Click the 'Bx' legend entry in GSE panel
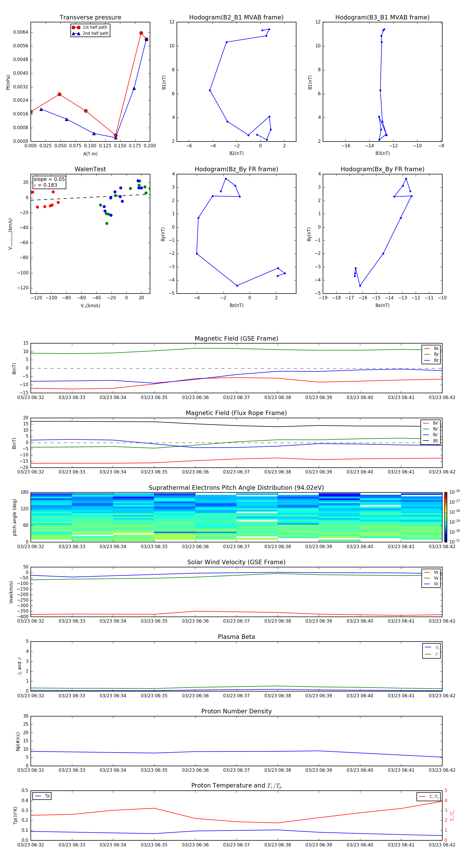The image size is (473, 868). (431, 349)
